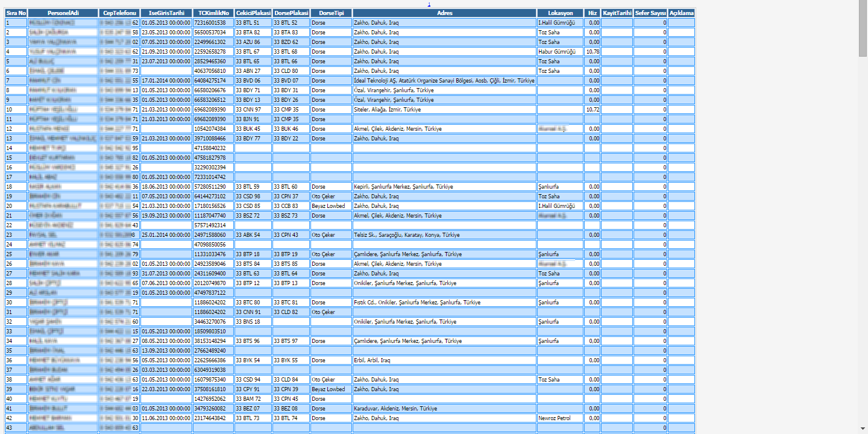This screenshot has width=868, height=434.
Task: Click the DorseTipi column header
Action: 331,13
